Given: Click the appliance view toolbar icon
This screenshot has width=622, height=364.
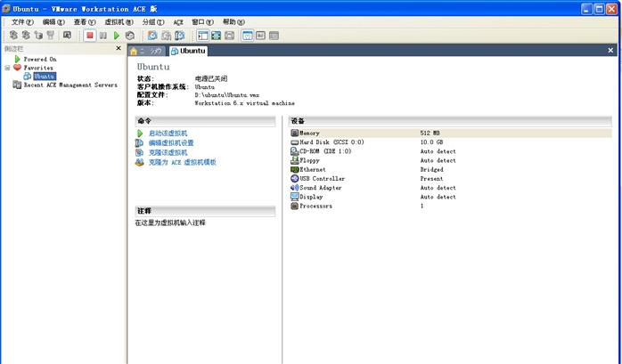Looking at the screenshot, I should point(260,36).
